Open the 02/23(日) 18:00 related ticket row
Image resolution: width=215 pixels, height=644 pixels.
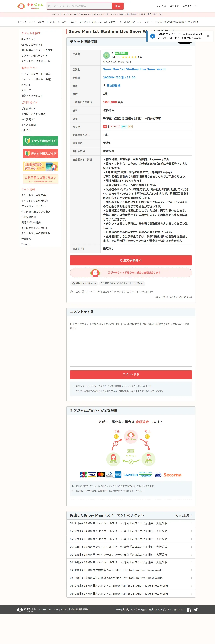(x=131, y=547)
